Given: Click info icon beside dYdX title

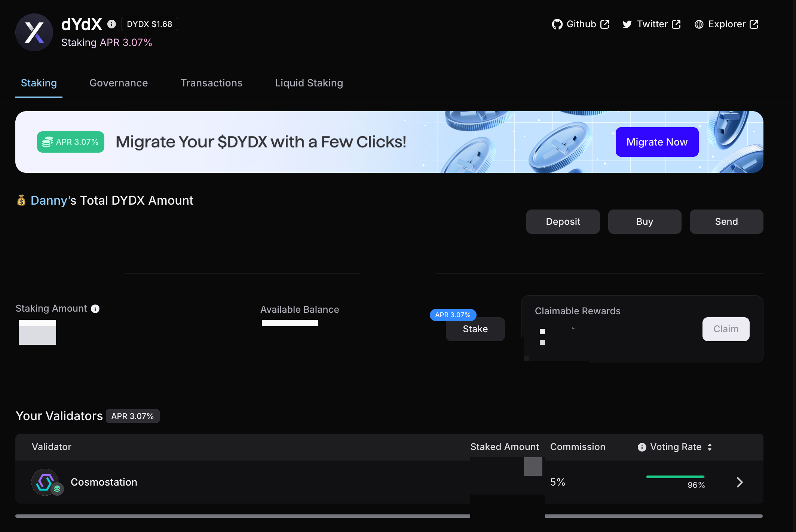Looking at the screenshot, I should click(111, 24).
